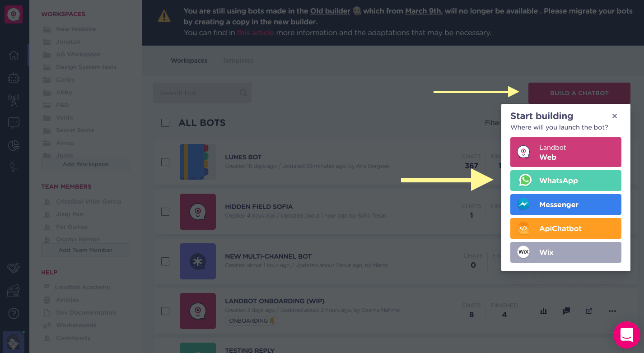Select the broadcast campaigns sidebar icon
Image resolution: width=644 pixels, height=353 pixels.
pyautogui.click(x=14, y=100)
